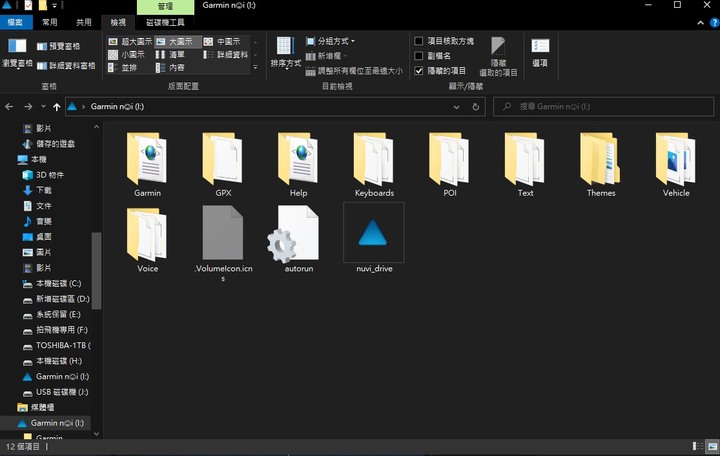Choose small icons (小圖示) layout

tap(126, 55)
